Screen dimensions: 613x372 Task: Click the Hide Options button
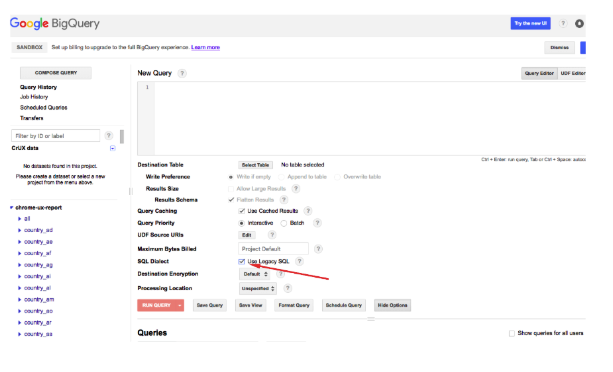coord(393,305)
